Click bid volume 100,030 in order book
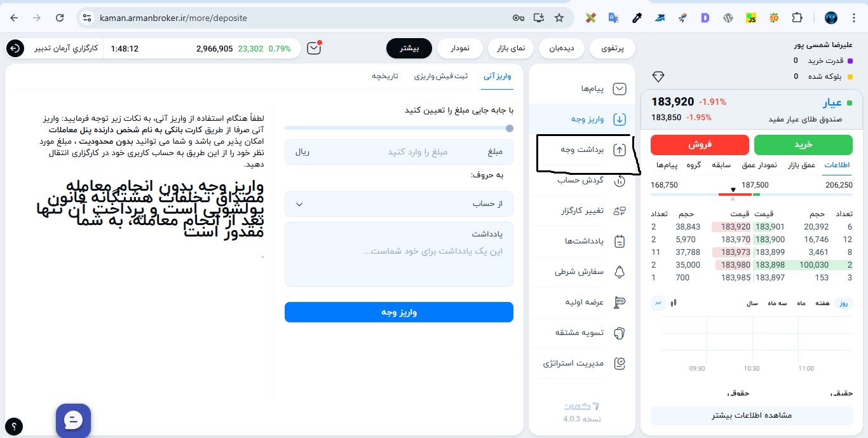Screen dimensions: 868x438 [814, 265]
